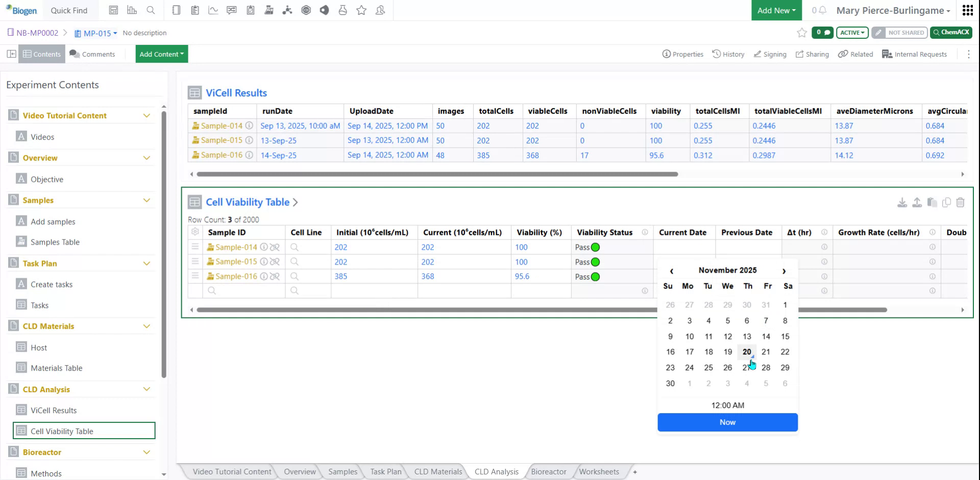Collapse the Video Tutorial Content section
The image size is (980, 480).
[x=147, y=115]
